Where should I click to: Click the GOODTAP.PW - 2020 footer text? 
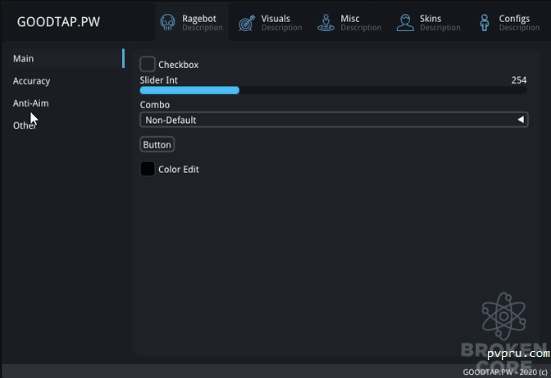505,372
